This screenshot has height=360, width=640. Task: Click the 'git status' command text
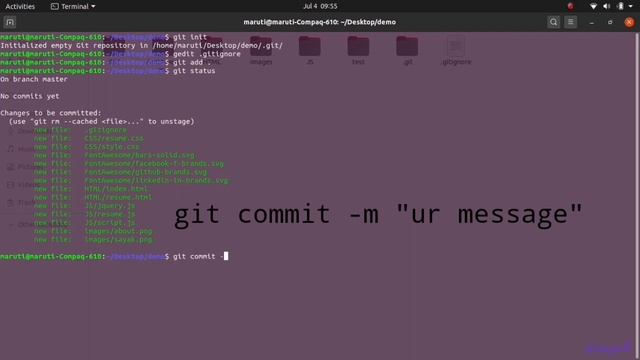coord(194,71)
